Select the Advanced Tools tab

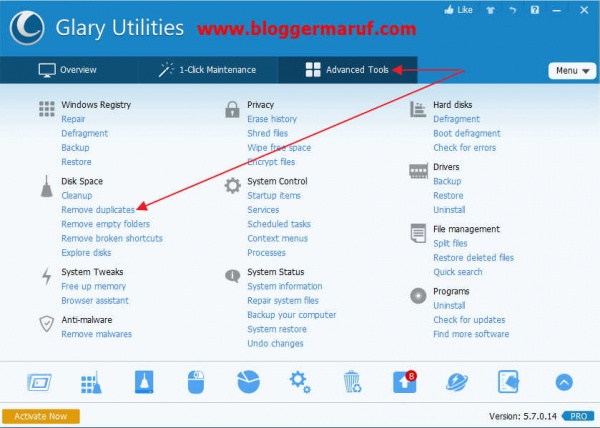point(347,70)
